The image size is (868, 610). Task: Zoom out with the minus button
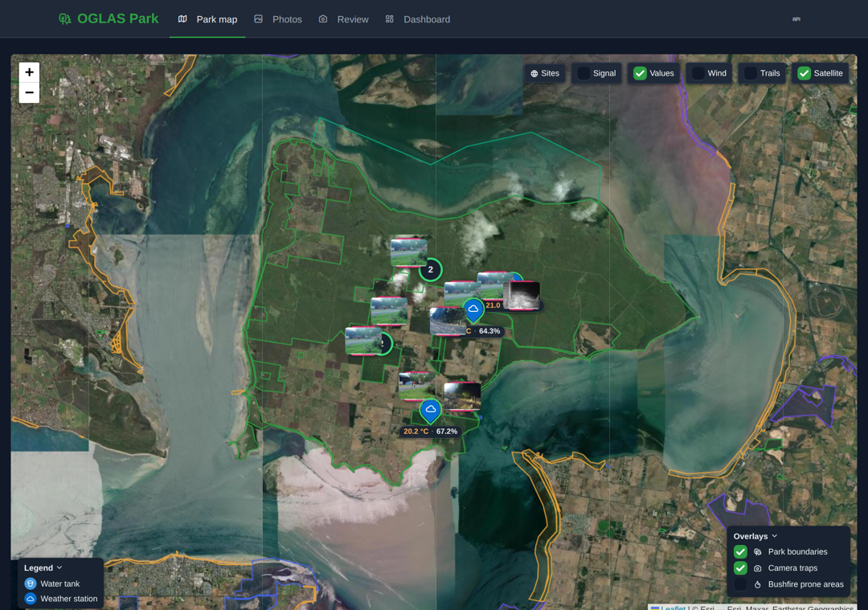pyautogui.click(x=30, y=93)
